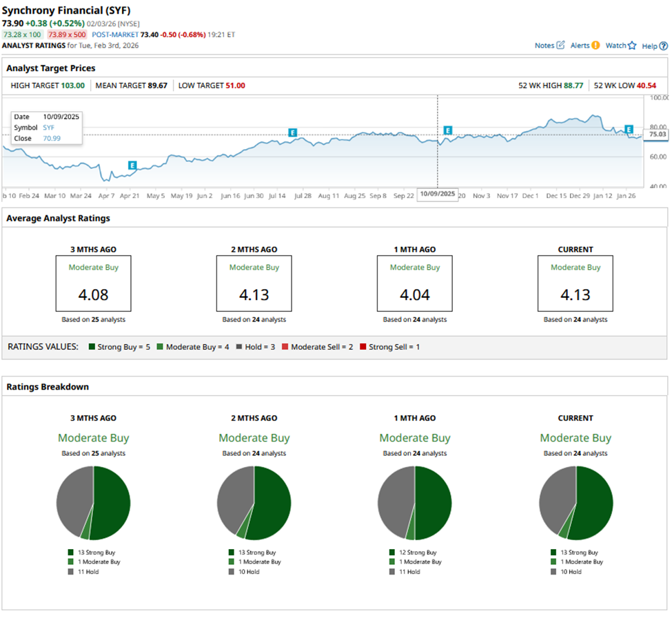Image resolution: width=672 pixels, height=618 pixels.
Task: Open the Help question mark icon
Action: [x=664, y=46]
